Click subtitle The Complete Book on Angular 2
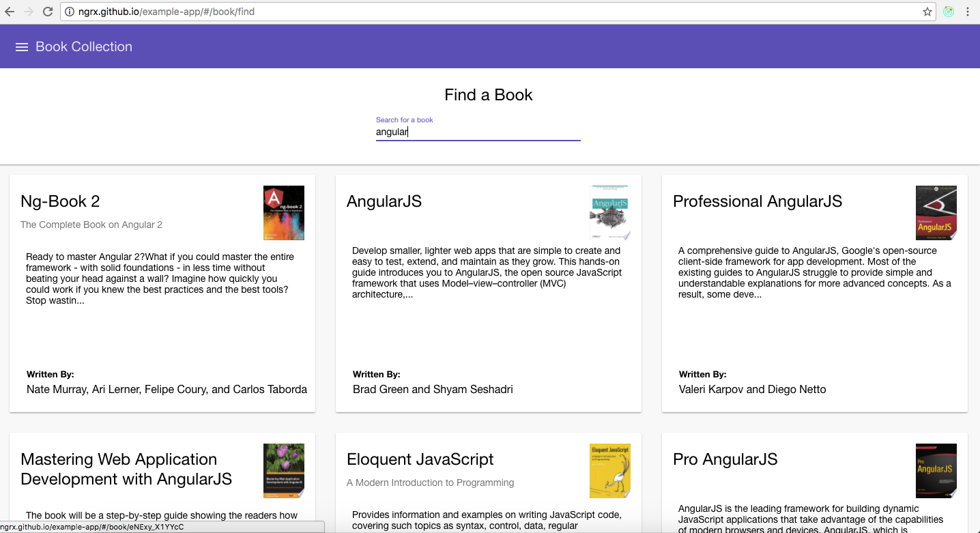Viewport: 980px width, 533px height. coord(91,225)
